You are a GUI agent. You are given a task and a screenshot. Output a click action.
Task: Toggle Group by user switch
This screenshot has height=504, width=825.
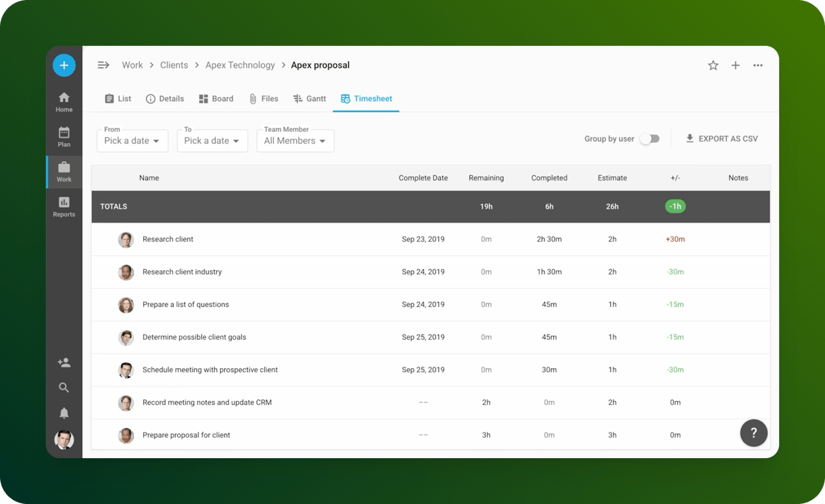point(650,139)
